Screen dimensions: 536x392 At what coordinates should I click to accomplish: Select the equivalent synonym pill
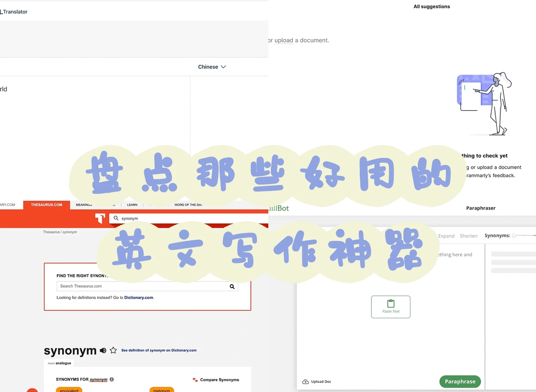(69, 390)
